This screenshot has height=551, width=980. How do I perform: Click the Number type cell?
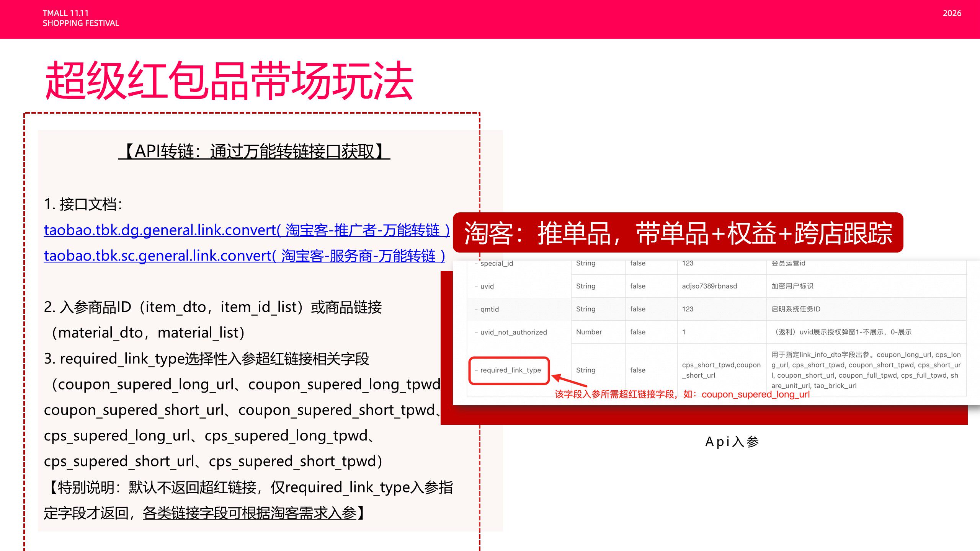point(589,332)
